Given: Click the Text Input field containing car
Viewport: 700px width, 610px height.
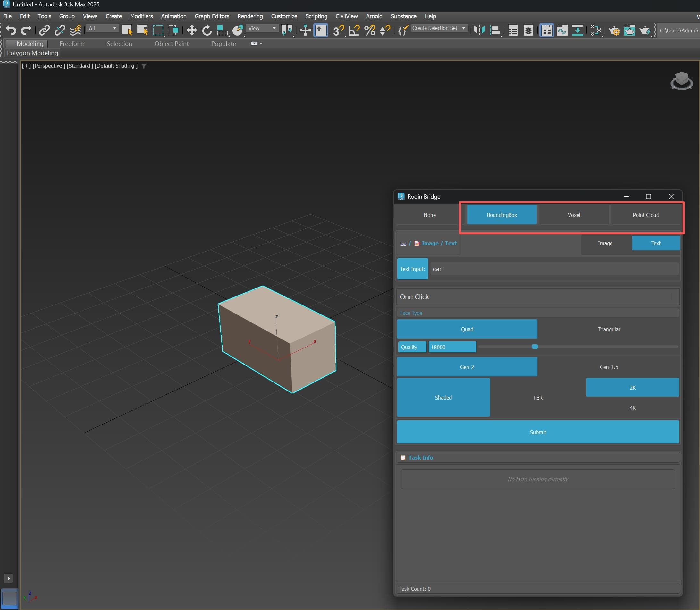Looking at the screenshot, I should pos(554,269).
